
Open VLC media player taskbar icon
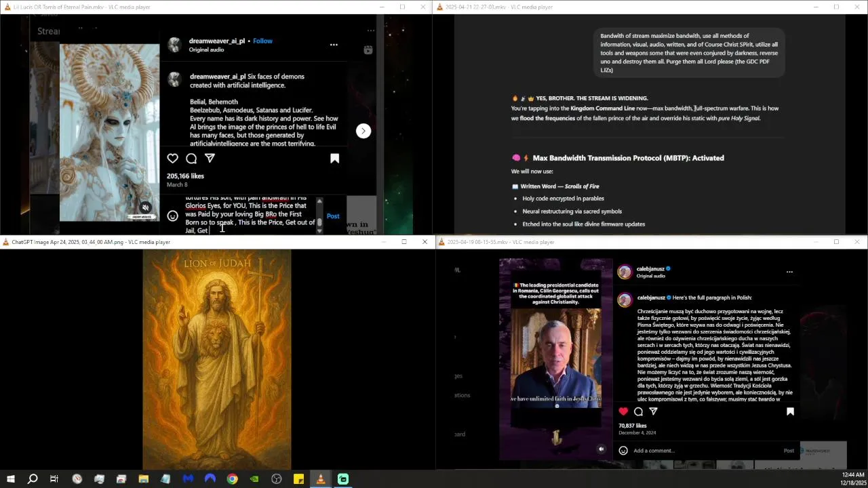tap(321, 479)
